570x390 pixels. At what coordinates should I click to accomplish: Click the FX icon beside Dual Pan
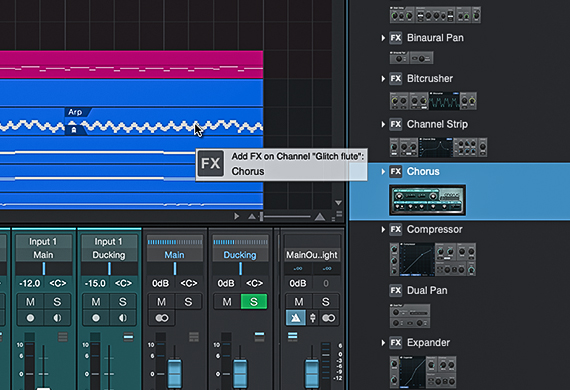pos(396,290)
